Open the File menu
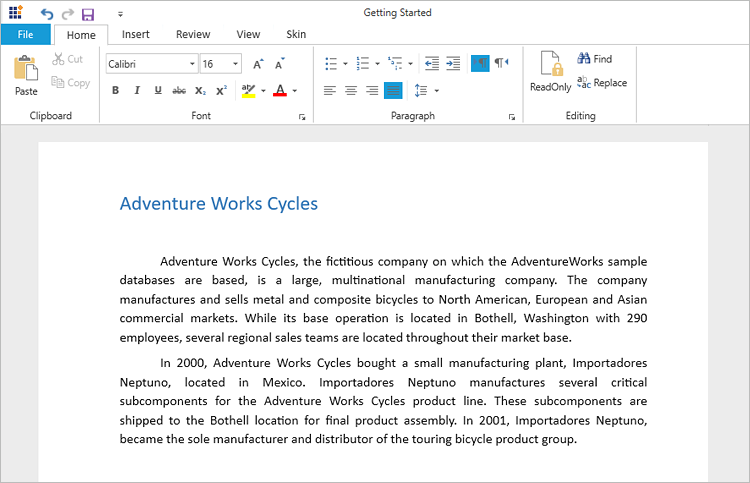The image size is (750, 483). point(26,35)
